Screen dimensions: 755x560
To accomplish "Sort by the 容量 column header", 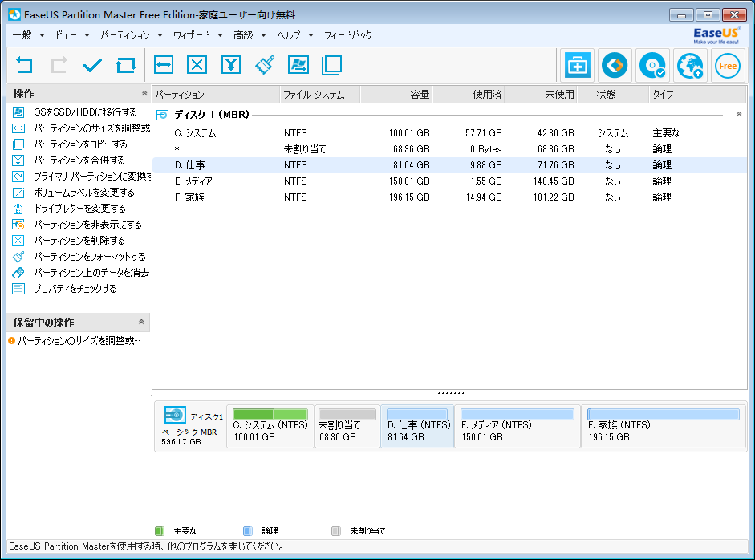I will tap(396, 95).
